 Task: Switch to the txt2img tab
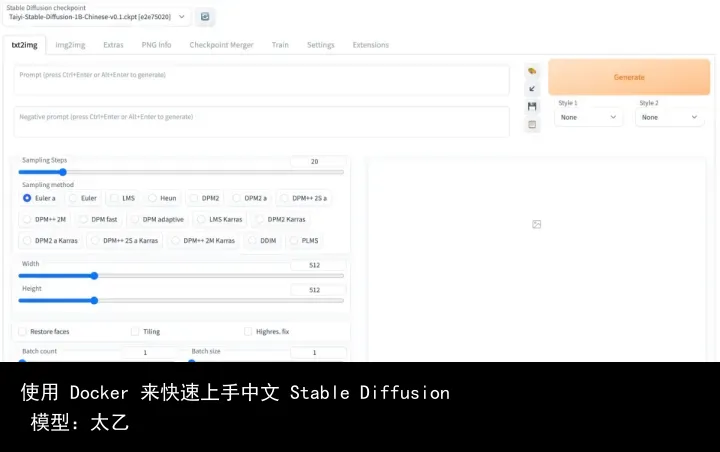coord(24,45)
